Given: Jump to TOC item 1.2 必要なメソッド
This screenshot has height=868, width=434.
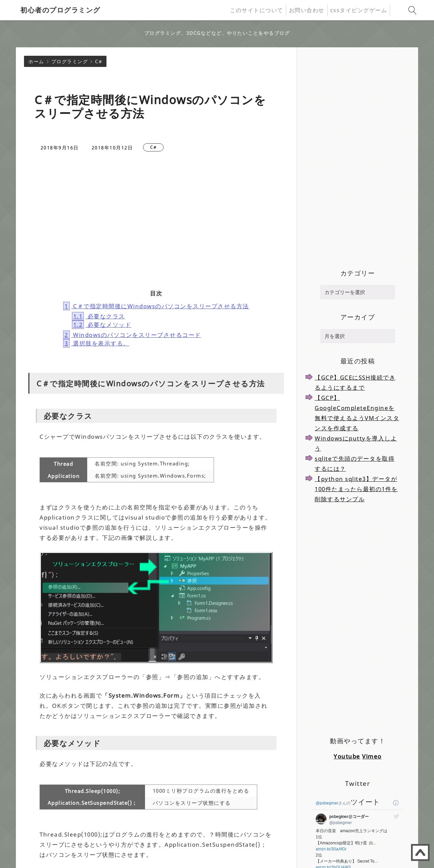Looking at the screenshot, I should [102, 325].
